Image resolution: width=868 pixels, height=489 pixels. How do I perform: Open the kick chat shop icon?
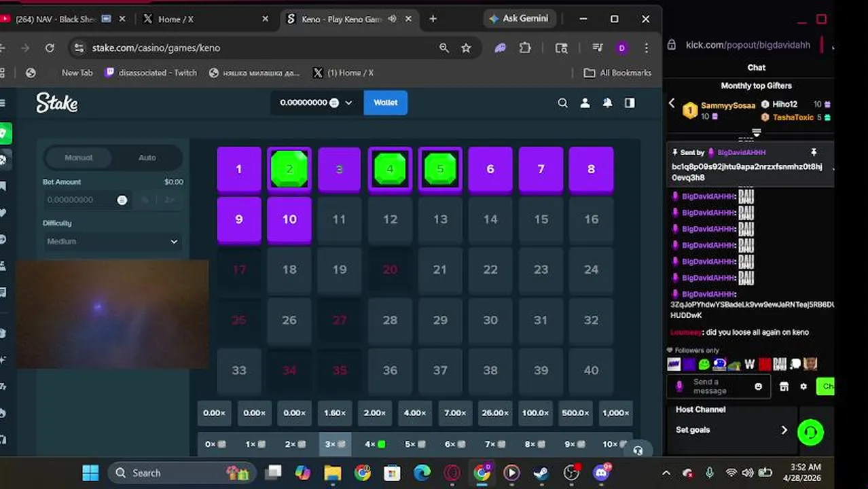(x=784, y=386)
